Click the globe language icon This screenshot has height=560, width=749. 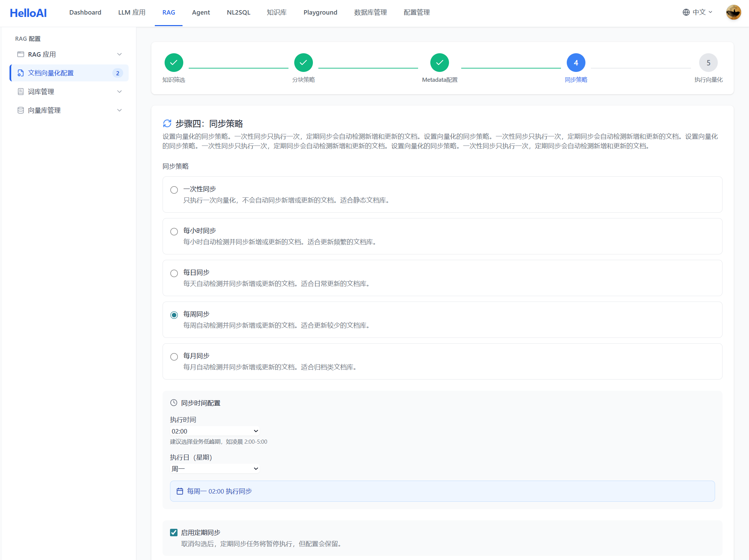pyautogui.click(x=686, y=12)
